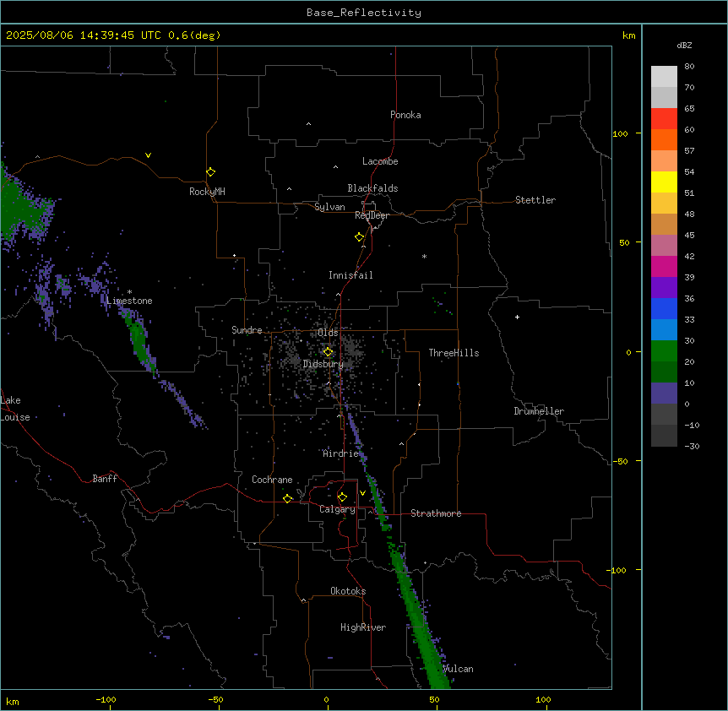Click the Base_Reflectivity title text

pyautogui.click(x=364, y=13)
